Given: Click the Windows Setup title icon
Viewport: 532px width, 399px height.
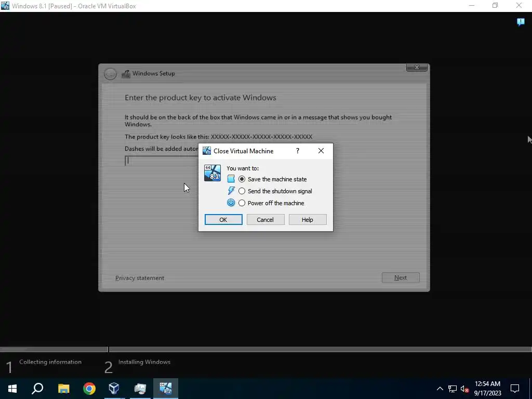Looking at the screenshot, I should click(126, 74).
